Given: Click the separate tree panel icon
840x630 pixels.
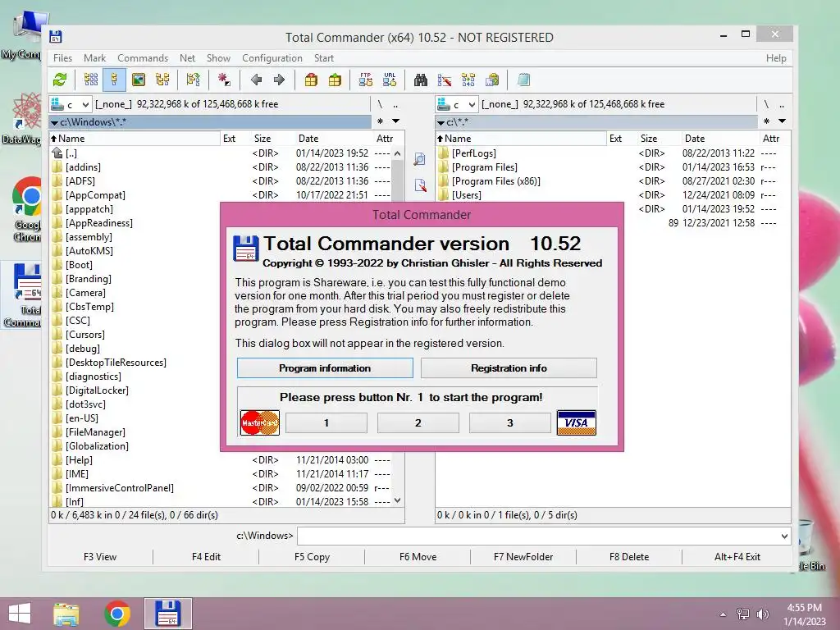Looking at the screenshot, I should [x=193, y=80].
